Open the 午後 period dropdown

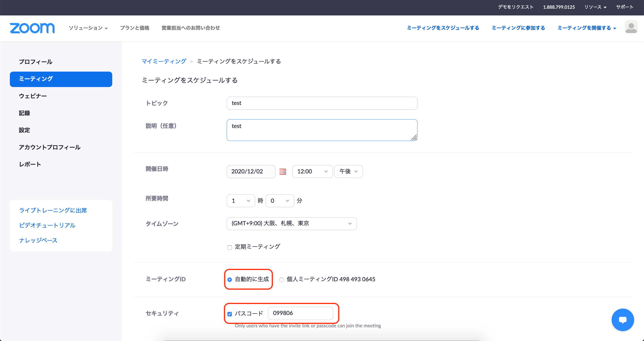click(x=348, y=171)
